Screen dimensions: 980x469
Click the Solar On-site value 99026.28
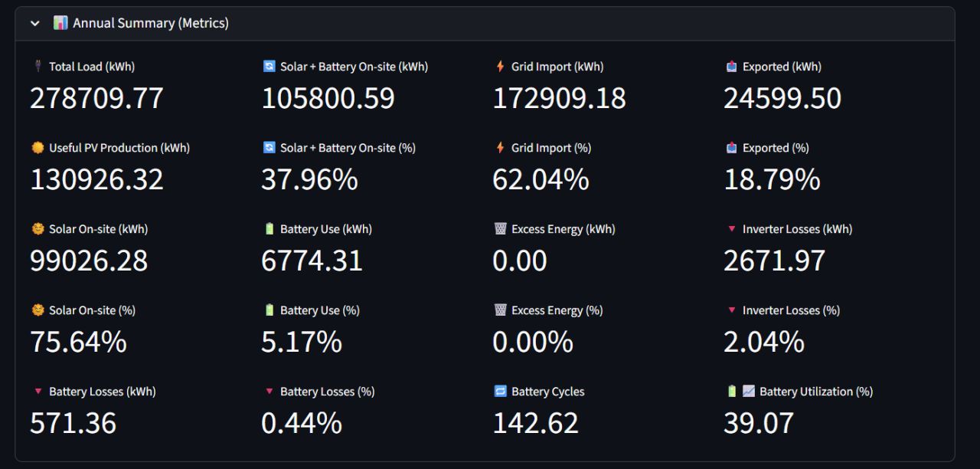click(89, 261)
